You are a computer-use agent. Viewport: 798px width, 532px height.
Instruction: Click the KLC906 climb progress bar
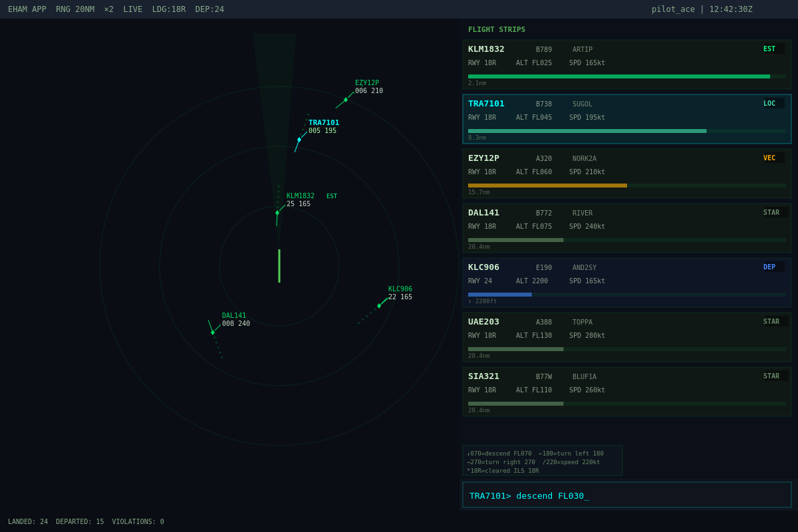point(627,295)
